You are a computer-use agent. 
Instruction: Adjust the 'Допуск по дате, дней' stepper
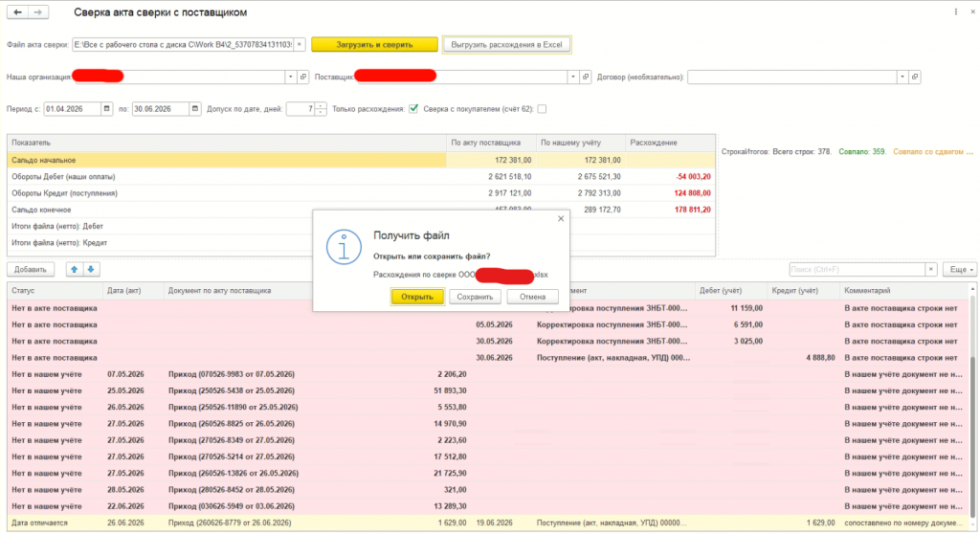click(321, 109)
